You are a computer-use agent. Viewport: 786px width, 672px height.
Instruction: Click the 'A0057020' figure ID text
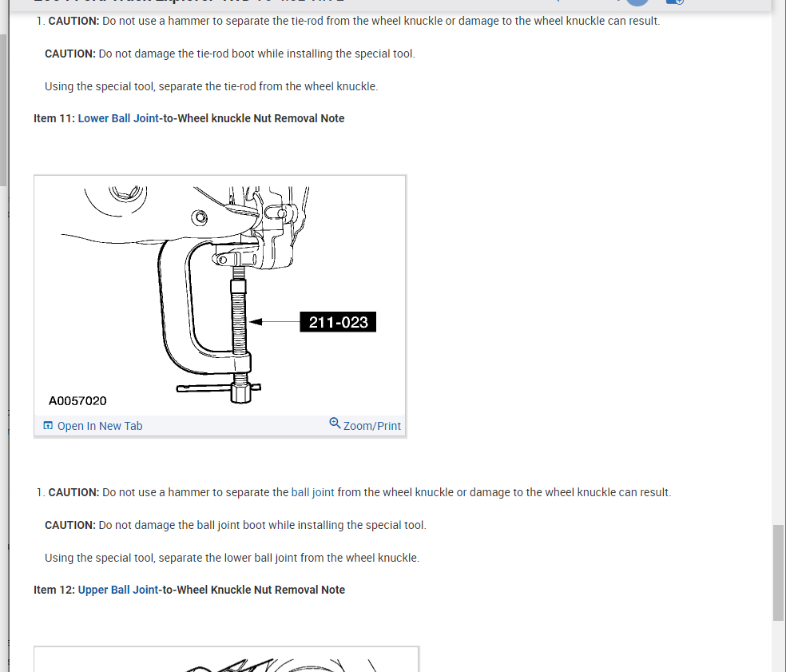[x=77, y=400]
